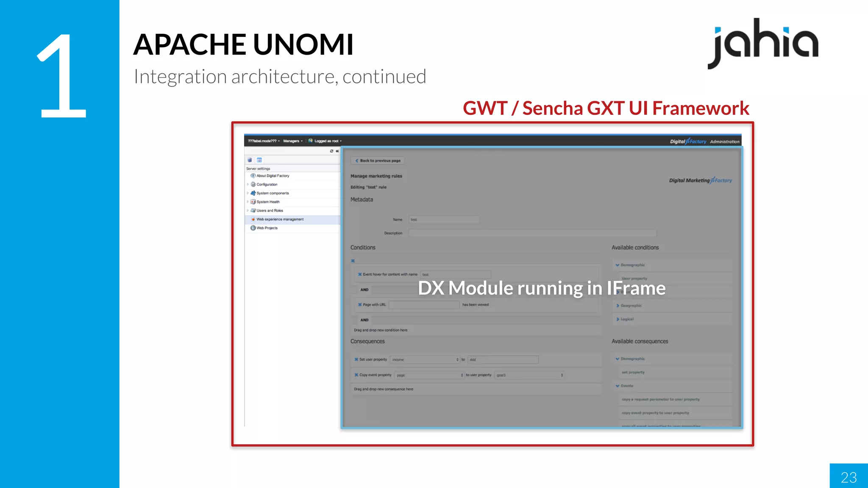Open the ???label.mode??? dropdown menu
Screen dimensions: 868x488
pos(264,141)
